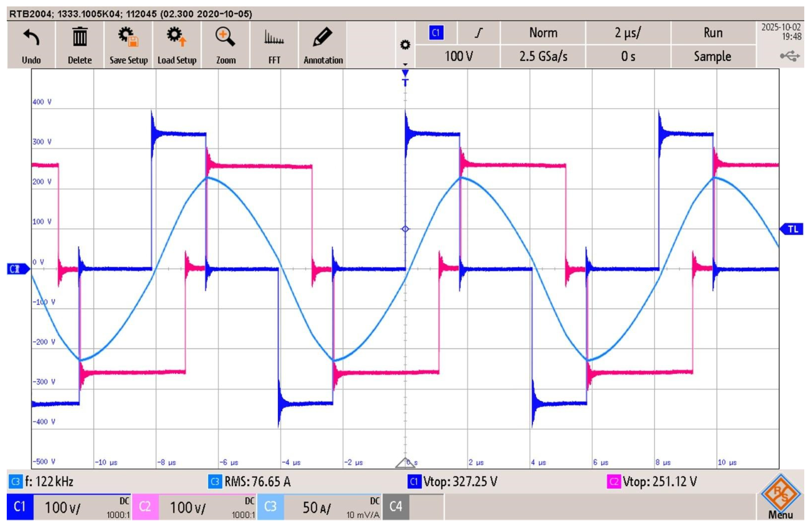Activate the Zoom magnifier tool

(226, 37)
